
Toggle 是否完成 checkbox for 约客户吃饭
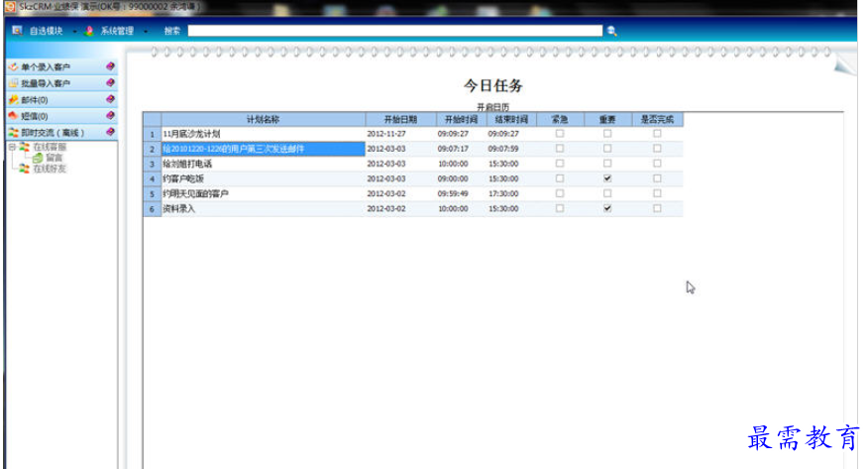[x=657, y=178]
